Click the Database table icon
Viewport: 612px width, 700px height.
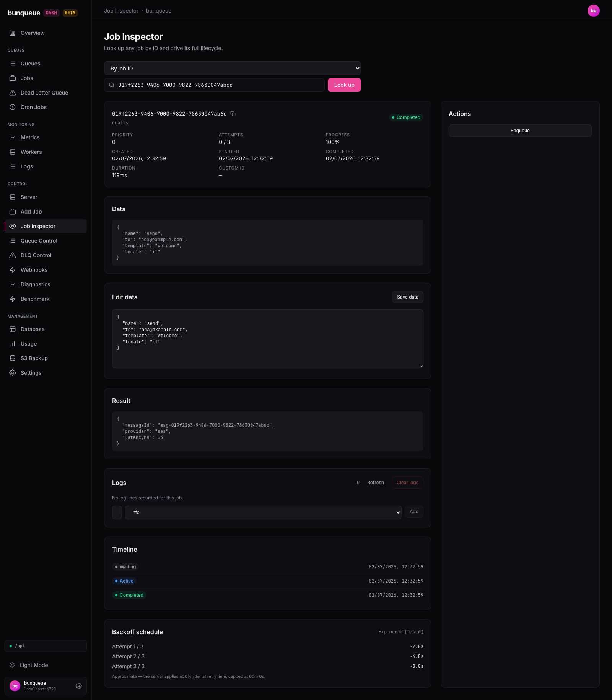13,329
